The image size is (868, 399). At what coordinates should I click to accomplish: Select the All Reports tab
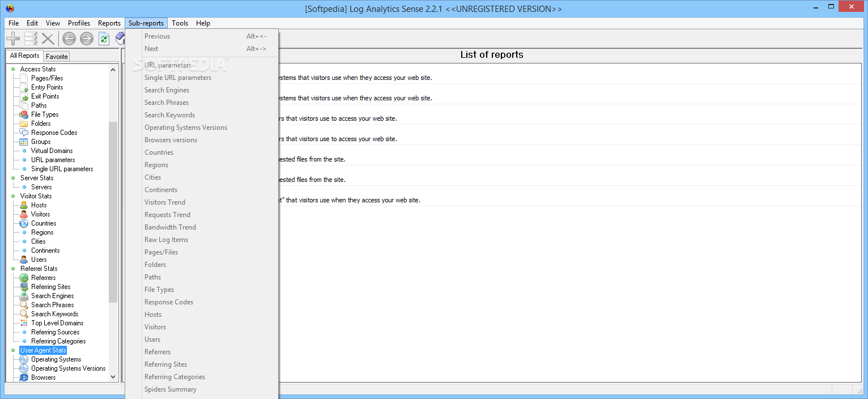point(24,56)
